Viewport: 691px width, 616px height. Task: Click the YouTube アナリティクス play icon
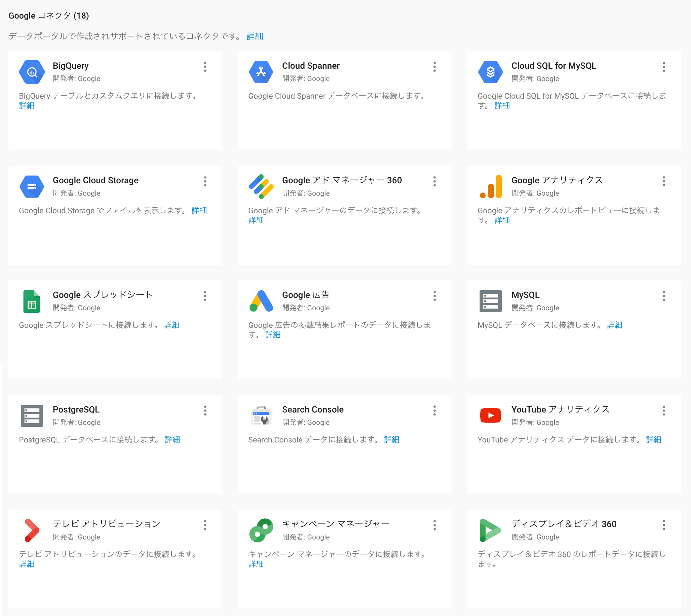490,415
